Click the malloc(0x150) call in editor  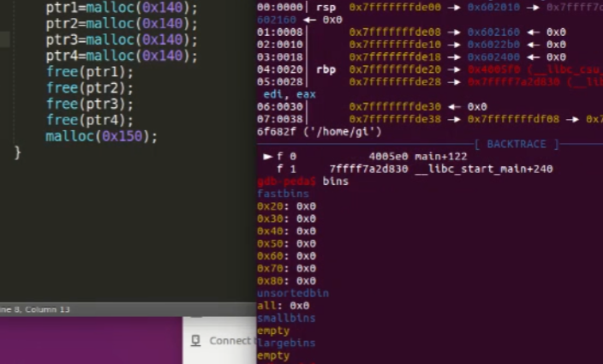coord(101,136)
